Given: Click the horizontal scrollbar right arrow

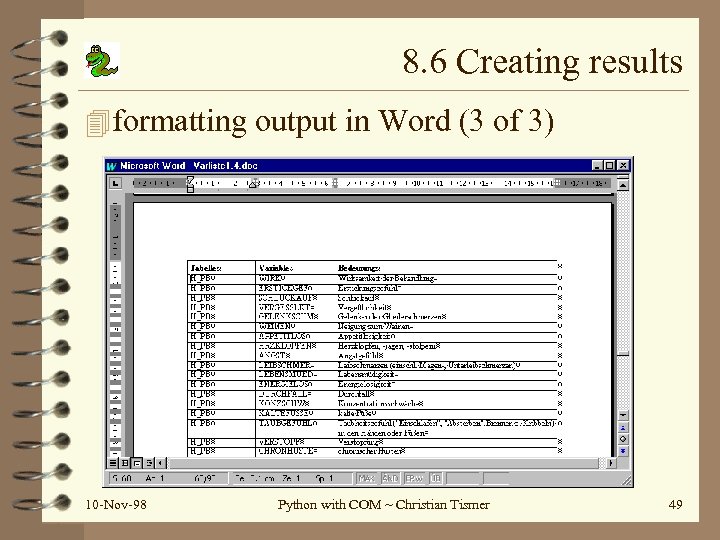Looking at the screenshot, I should [611, 463].
